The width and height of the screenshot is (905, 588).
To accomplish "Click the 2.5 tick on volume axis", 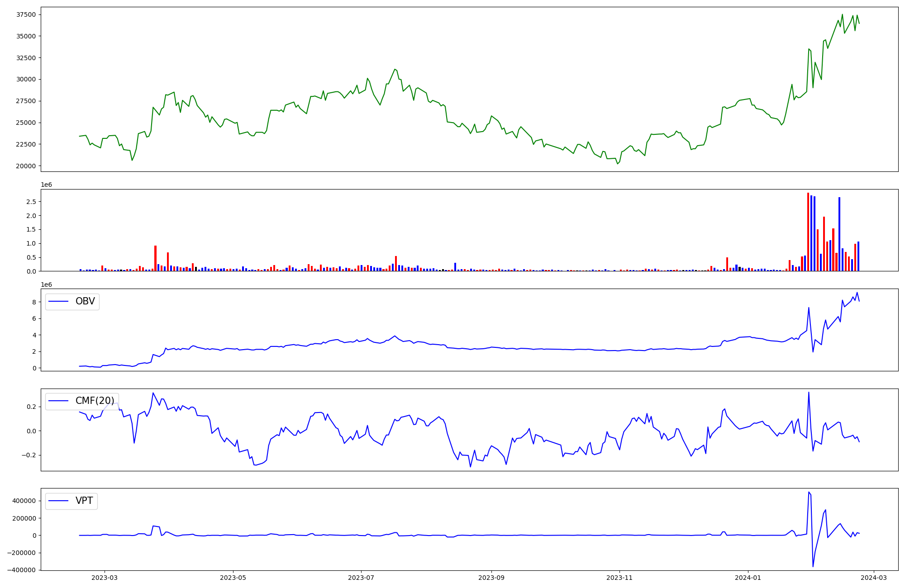I will click(31, 202).
